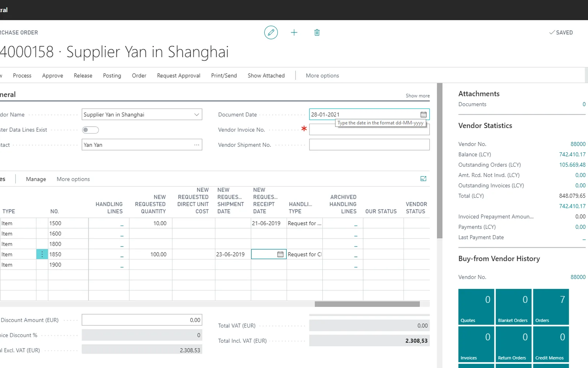Click the Vendor Shipment No. input field
The image size is (588, 368).
point(369,145)
